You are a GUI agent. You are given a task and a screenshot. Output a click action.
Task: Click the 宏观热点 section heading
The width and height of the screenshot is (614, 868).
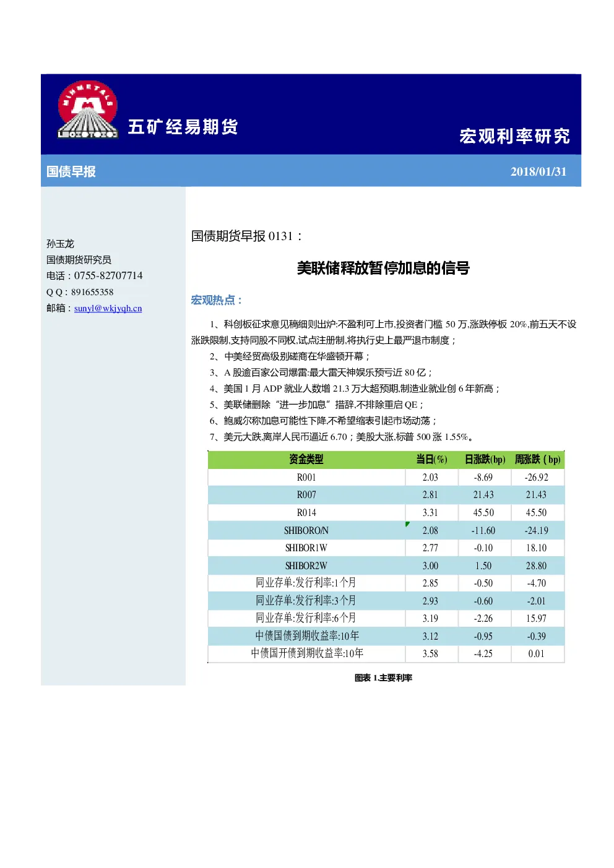click(217, 300)
